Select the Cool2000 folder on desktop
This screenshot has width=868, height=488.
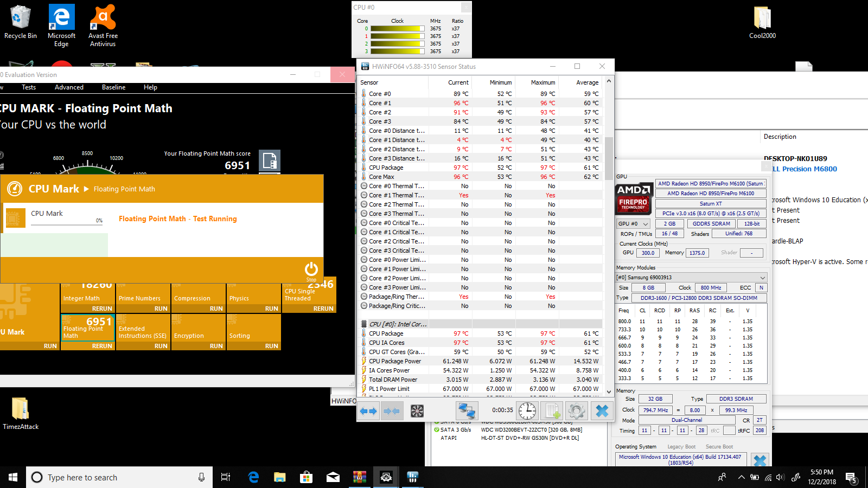click(762, 23)
